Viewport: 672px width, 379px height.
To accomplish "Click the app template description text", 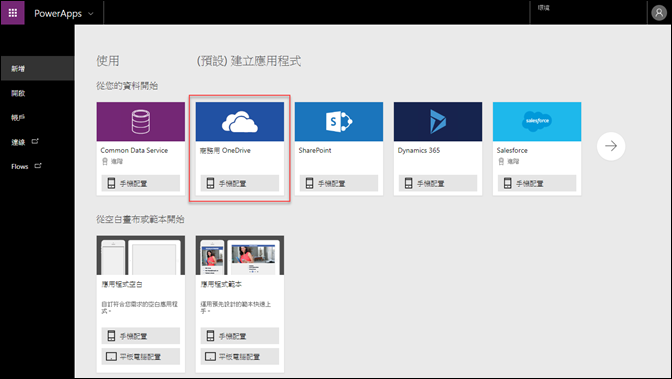I will tap(236, 307).
